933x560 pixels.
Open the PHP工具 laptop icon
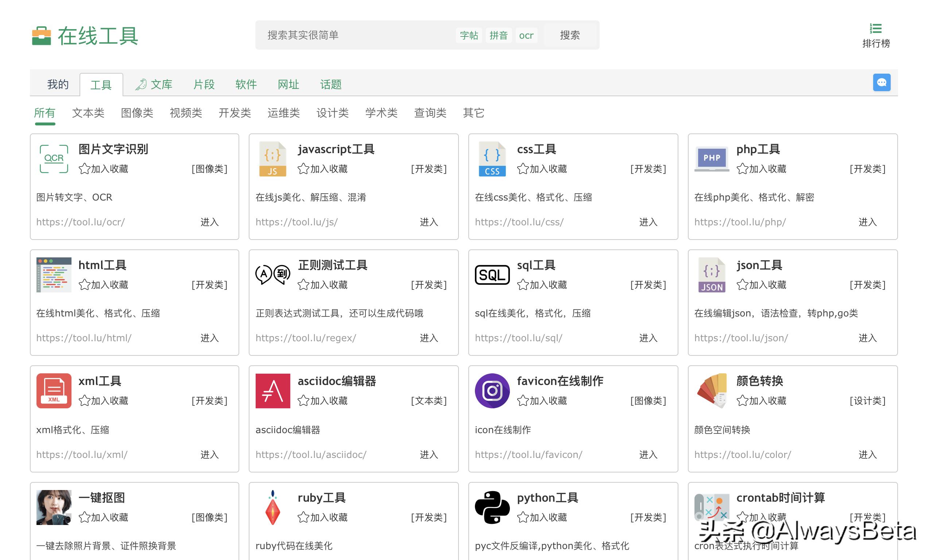click(712, 159)
